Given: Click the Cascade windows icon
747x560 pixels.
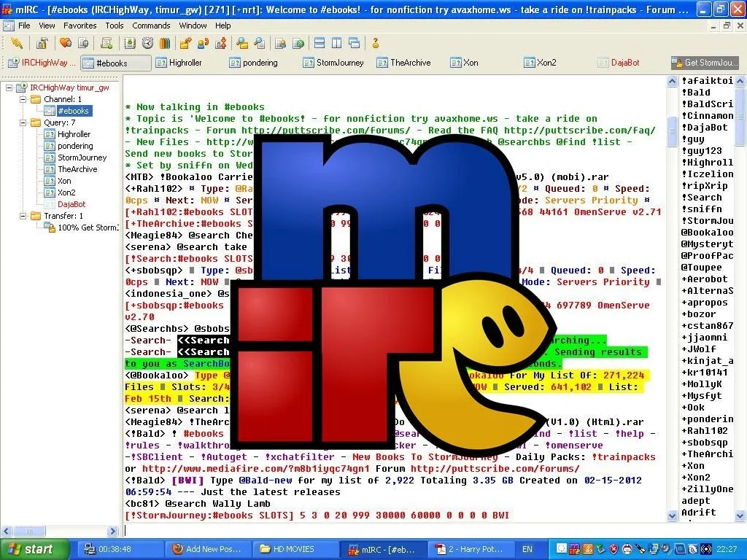Looking at the screenshot, I should (x=354, y=43).
